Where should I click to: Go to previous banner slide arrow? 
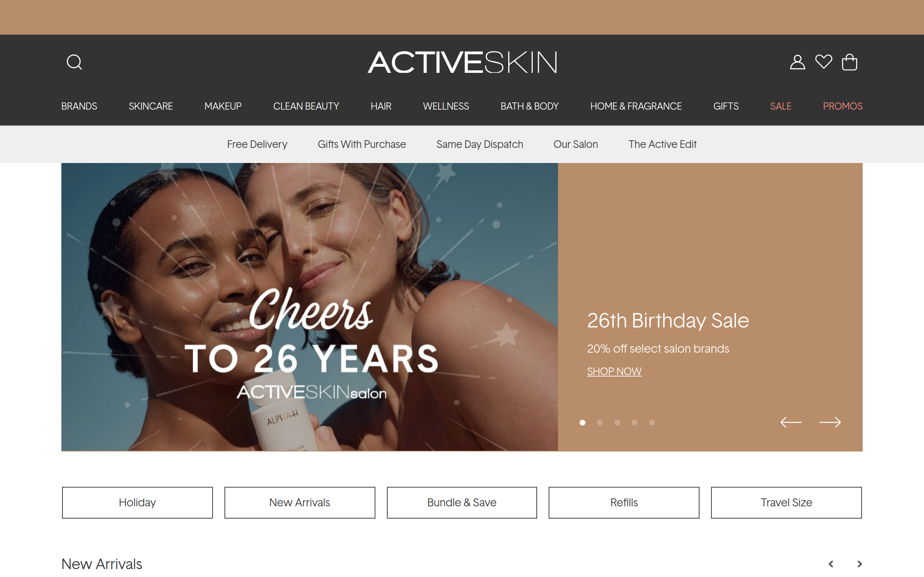pyautogui.click(x=791, y=422)
